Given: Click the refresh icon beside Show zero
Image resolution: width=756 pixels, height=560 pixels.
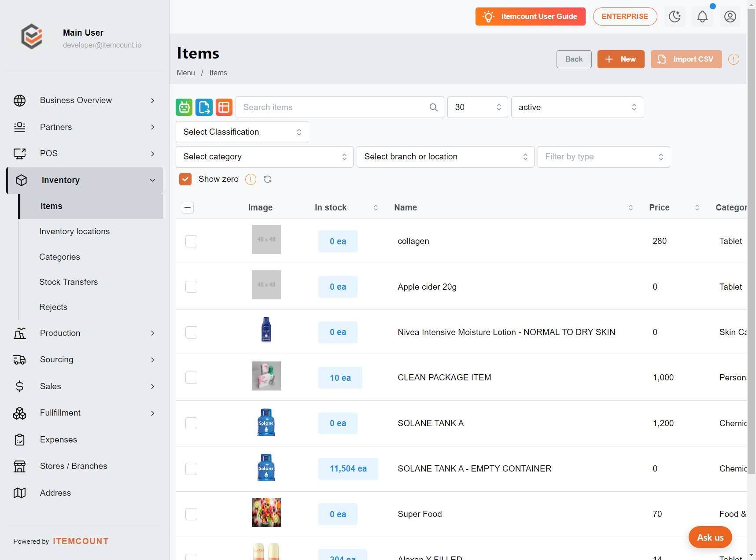Looking at the screenshot, I should tap(268, 179).
